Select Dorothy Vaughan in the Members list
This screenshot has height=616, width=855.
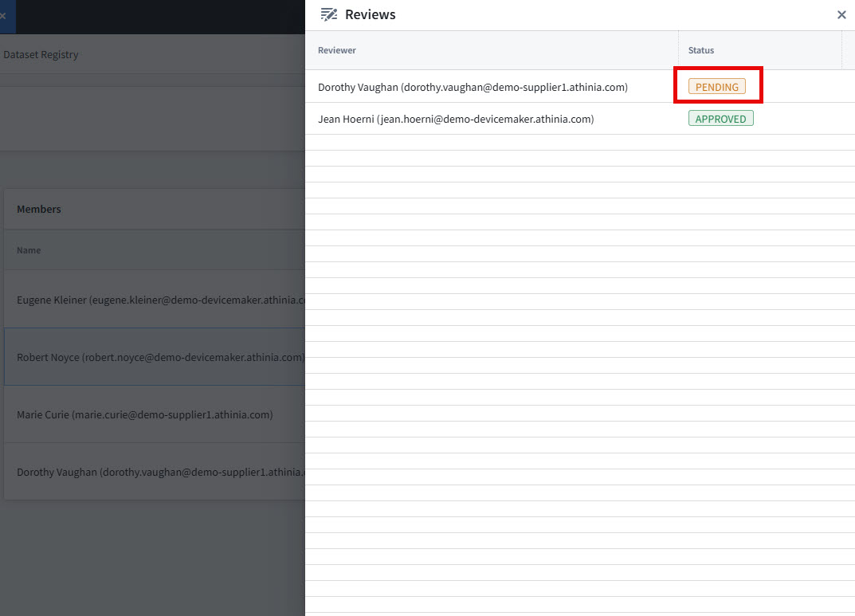[155, 472]
